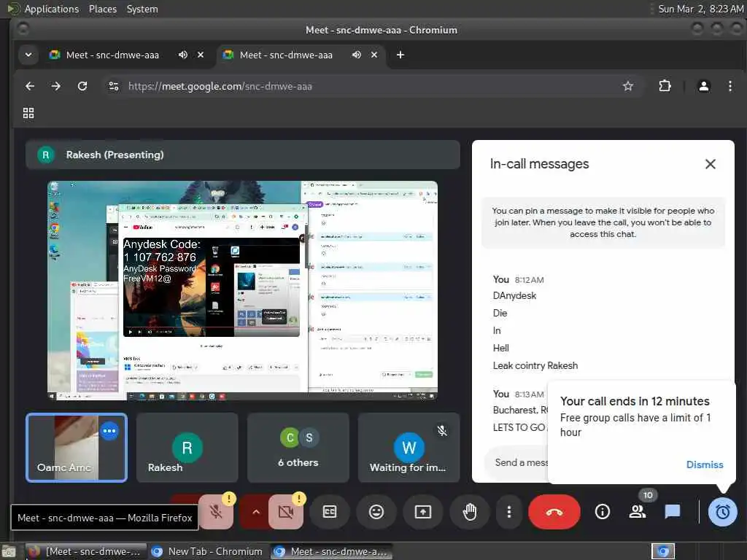Screen dimensions: 747x560
Task: Close the In-call messages panel
Action: pyautogui.click(x=710, y=164)
